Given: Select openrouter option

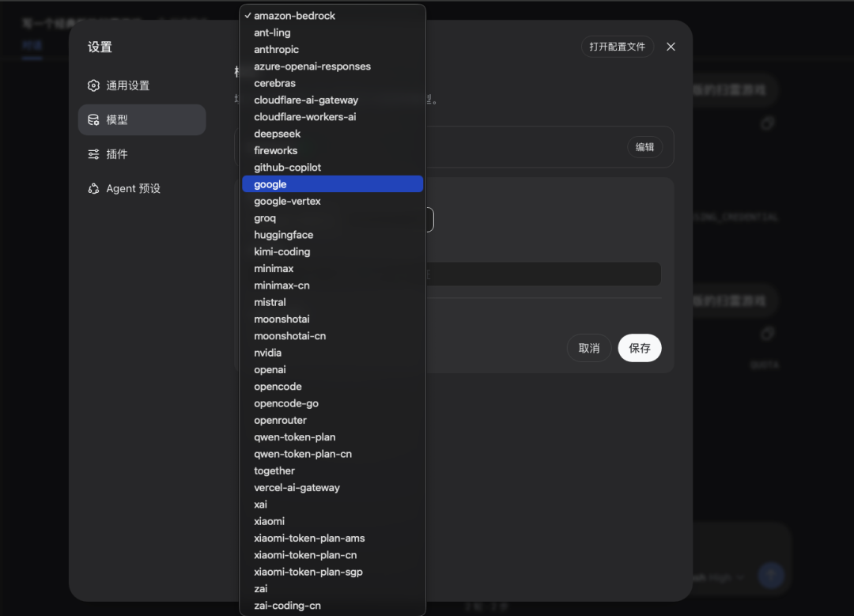Looking at the screenshot, I should point(332,421).
